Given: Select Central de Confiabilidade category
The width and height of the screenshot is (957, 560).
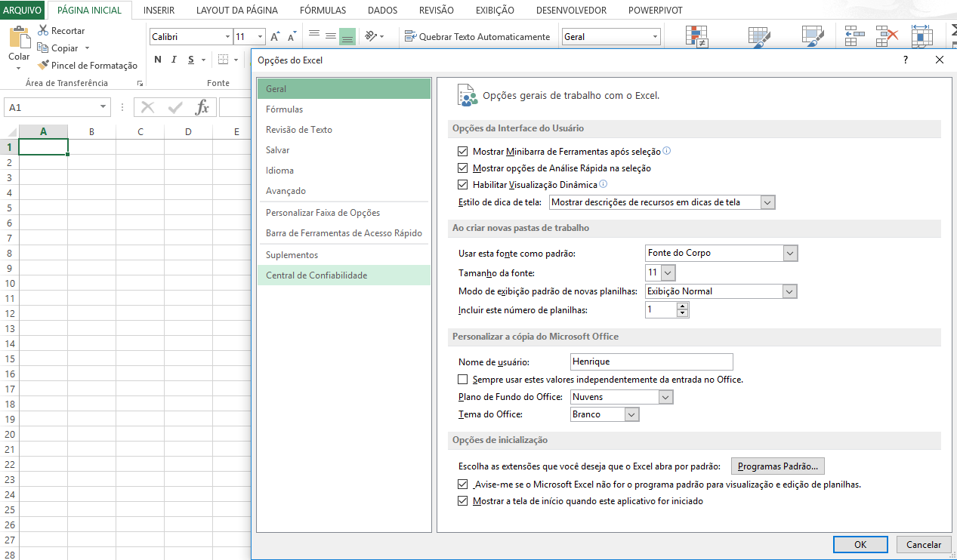Looking at the screenshot, I should (x=344, y=275).
